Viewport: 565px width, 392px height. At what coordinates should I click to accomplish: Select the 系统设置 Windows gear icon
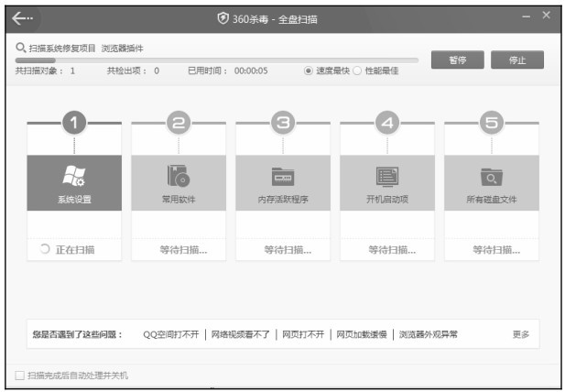[x=74, y=176]
